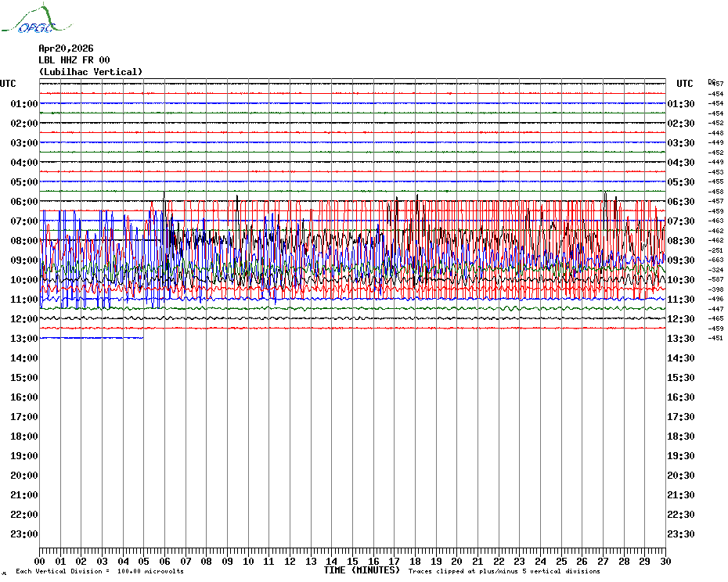
Task: Click minute 30 on the time axis
Action: (x=665, y=561)
